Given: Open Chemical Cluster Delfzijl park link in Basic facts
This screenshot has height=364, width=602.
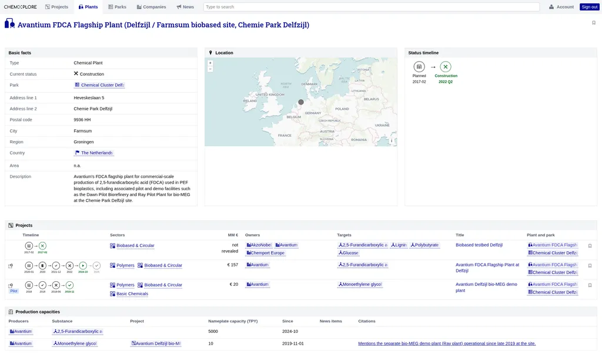Looking at the screenshot, I should pos(99,85).
